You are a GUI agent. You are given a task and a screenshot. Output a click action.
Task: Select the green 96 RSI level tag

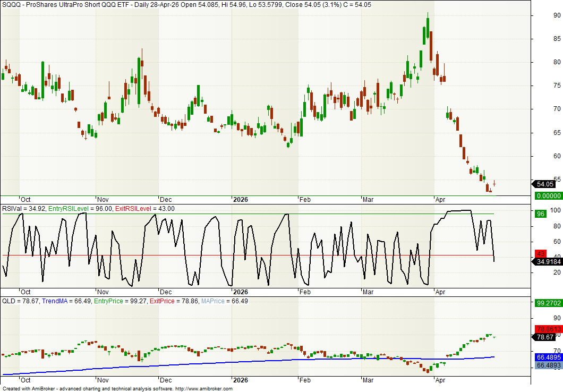[541, 214]
